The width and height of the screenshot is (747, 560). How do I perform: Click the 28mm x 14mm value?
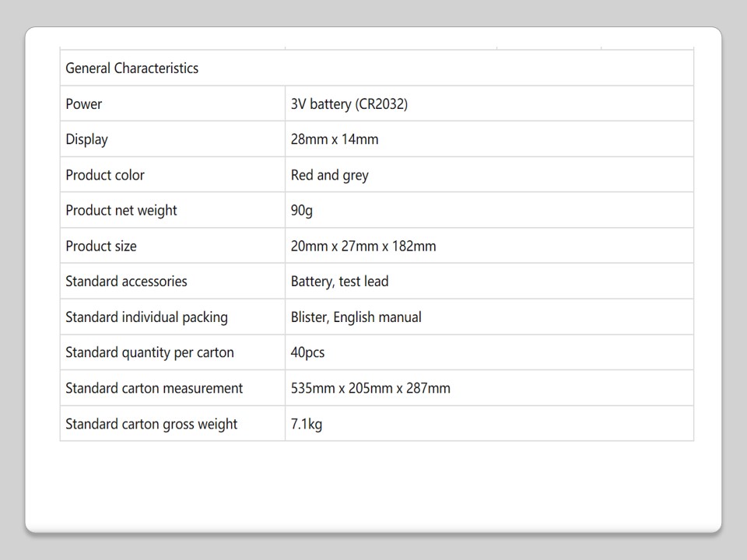point(335,140)
